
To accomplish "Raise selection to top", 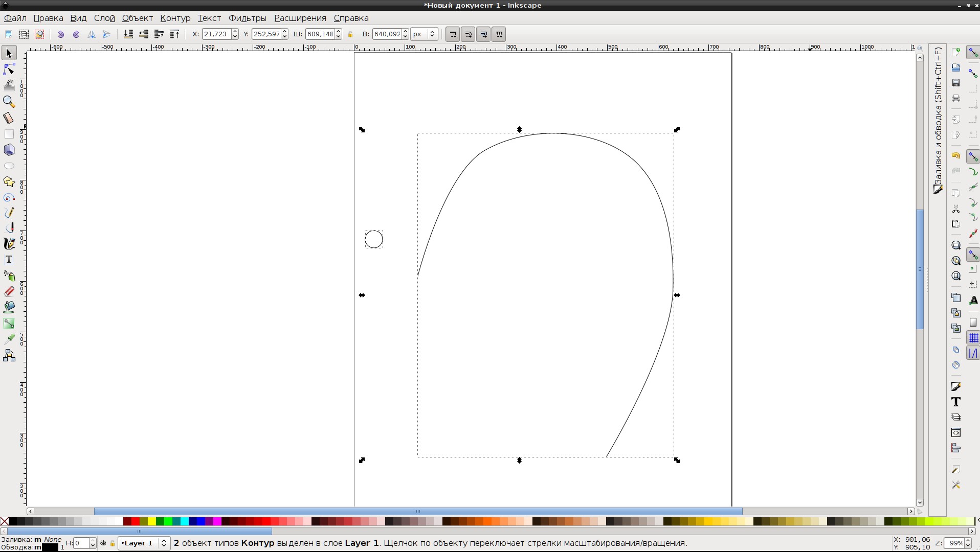I will click(174, 34).
